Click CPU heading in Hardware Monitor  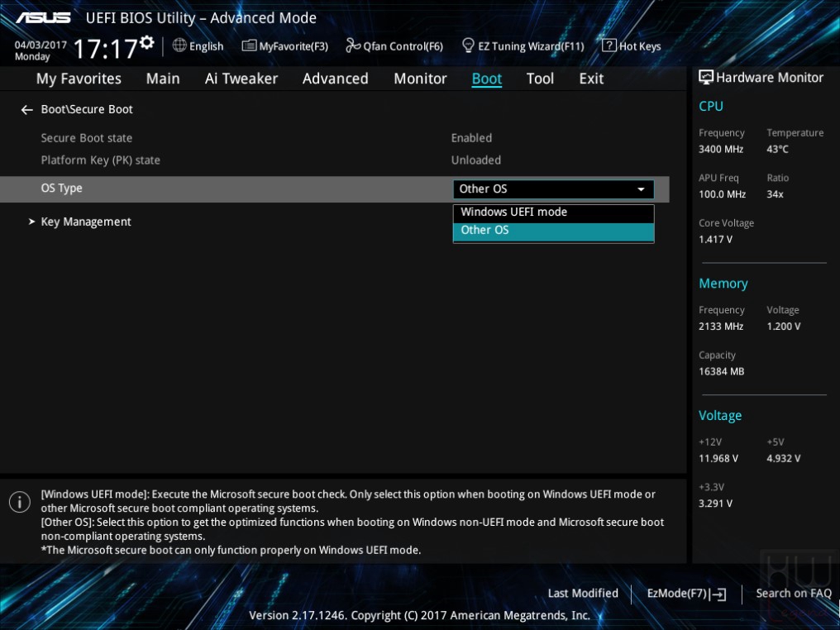tap(711, 106)
